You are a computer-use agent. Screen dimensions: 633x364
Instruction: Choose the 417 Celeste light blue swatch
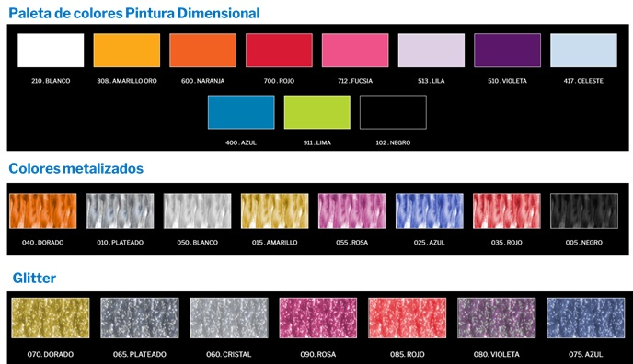point(583,50)
